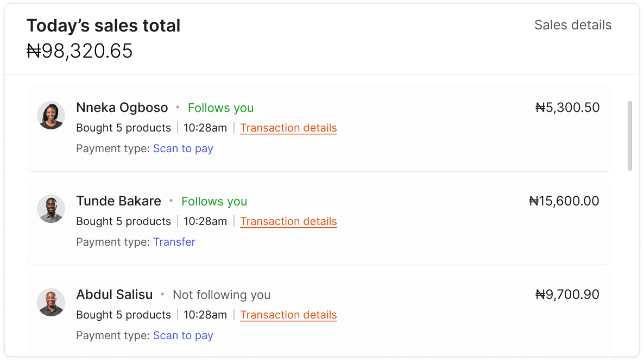The image size is (644, 362).
Task: Click Tunde Bakare's avatar
Action: point(50,208)
